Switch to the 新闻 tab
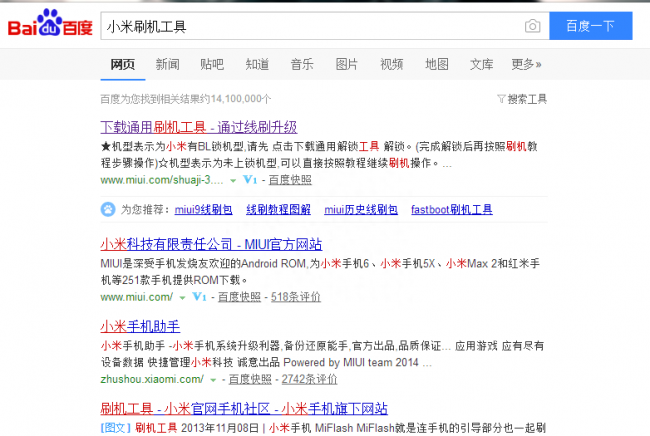 pos(167,64)
